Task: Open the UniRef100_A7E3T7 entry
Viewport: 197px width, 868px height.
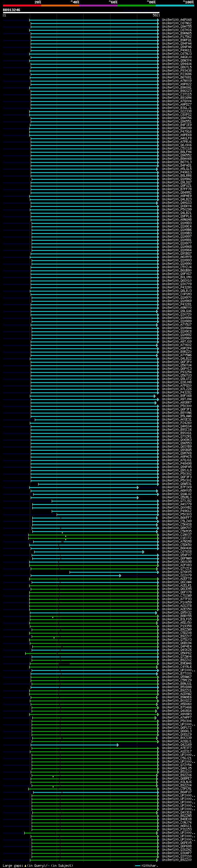Action: 177,748
